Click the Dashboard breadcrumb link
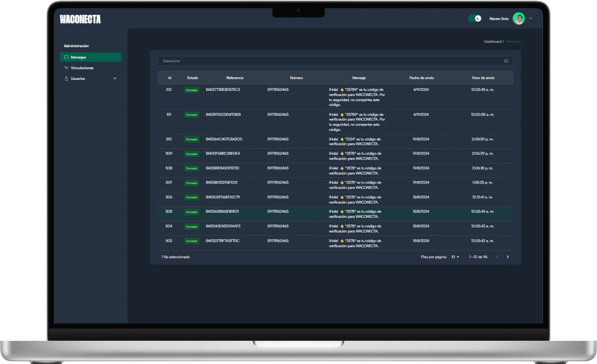Viewport: 597px width, 364px height. (493, 41)
